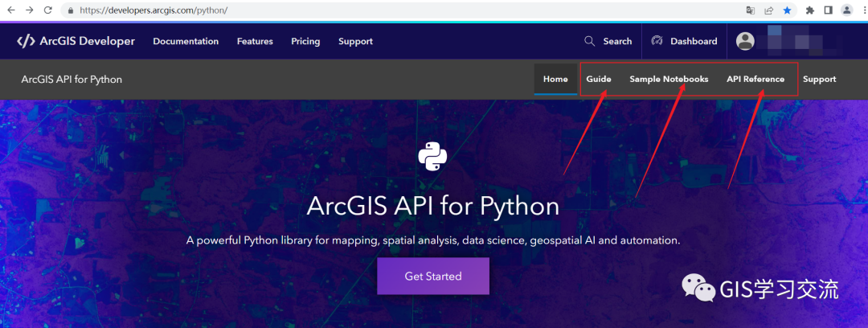This screenshot has width=868, height=328.
Task: Open the Chrome three-dot menu
Action: pyautogui.click(x=863, y=10)
